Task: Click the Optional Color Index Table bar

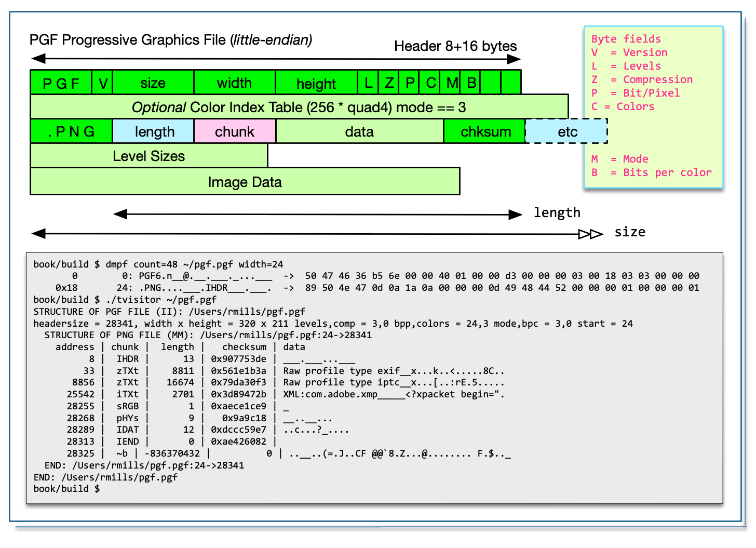Action: click(x=299, y=107)
